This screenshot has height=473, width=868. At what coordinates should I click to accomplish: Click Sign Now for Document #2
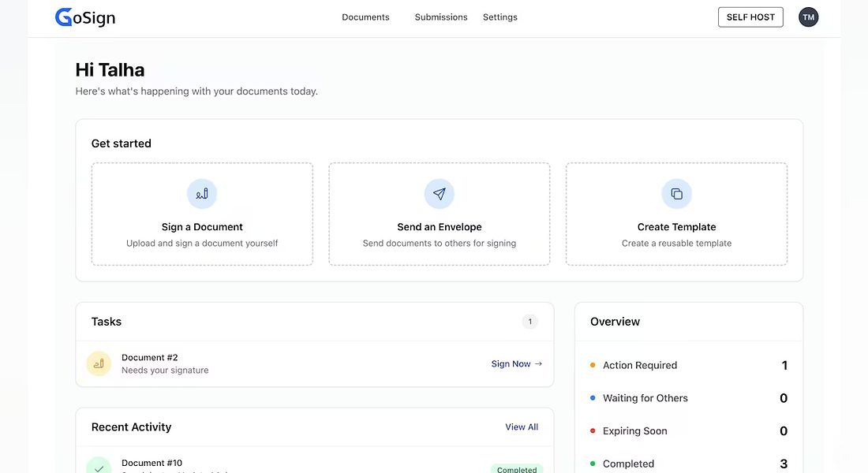(517, 363)
